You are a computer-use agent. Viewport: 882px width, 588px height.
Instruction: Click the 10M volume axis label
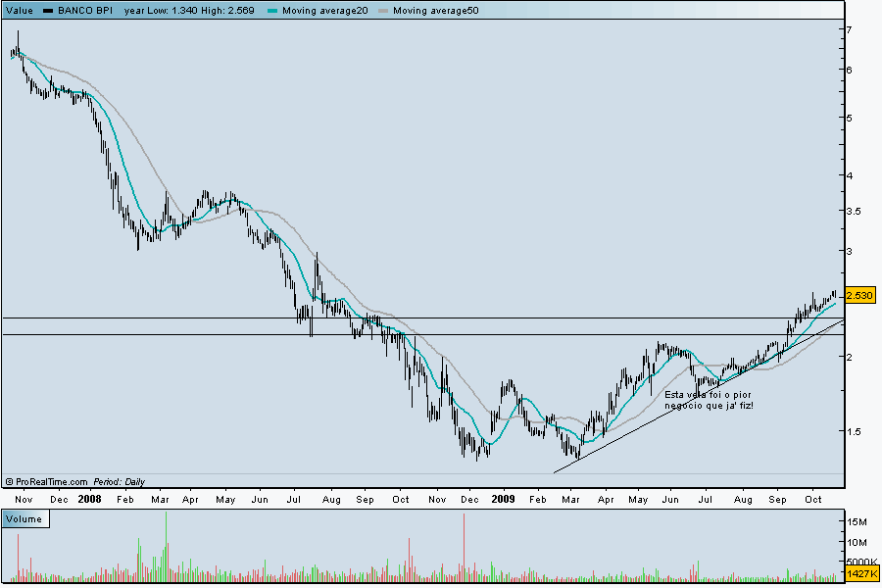click(857, 542)
